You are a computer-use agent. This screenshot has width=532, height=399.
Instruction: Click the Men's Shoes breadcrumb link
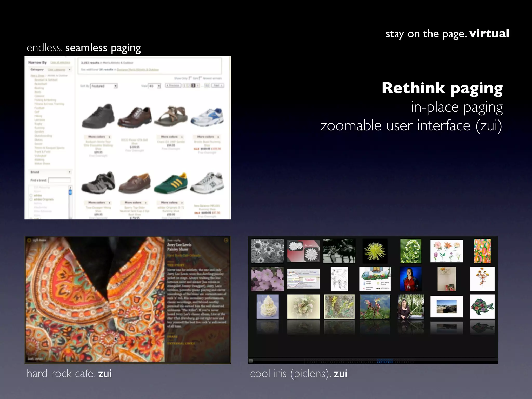(x=37, y=76)
